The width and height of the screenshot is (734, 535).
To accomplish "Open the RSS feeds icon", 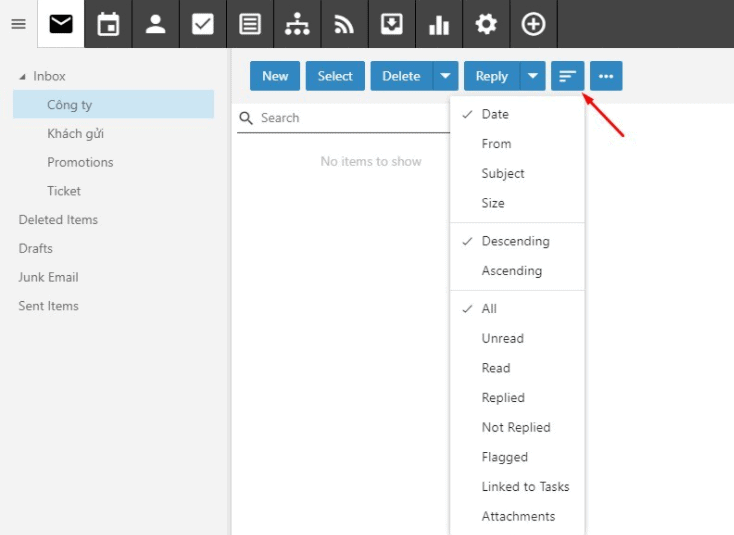I will [x=344, y=24].
